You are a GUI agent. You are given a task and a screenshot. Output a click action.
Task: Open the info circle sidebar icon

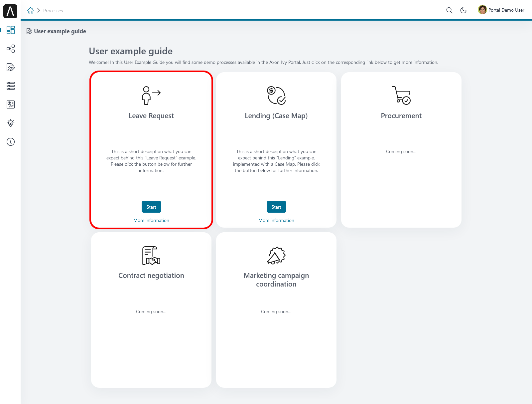coord(11,142)
